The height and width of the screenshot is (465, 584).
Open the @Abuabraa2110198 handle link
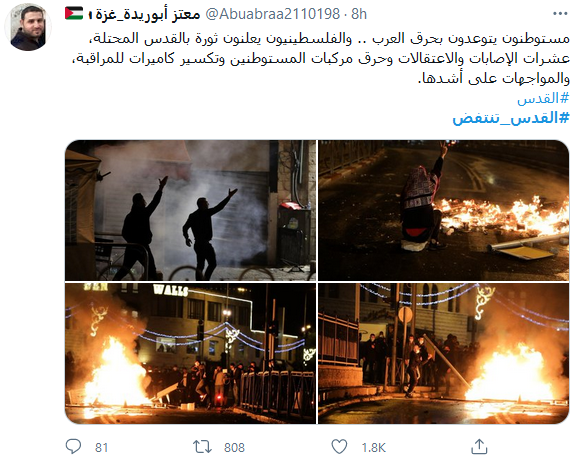[273, 14]
